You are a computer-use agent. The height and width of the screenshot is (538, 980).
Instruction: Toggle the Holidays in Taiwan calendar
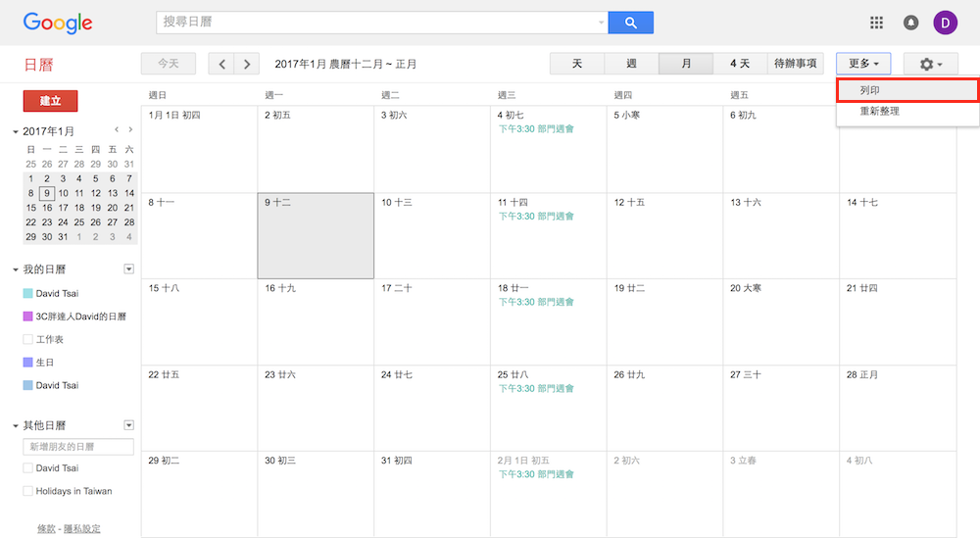pyautogui.click(x=28, y=491)
